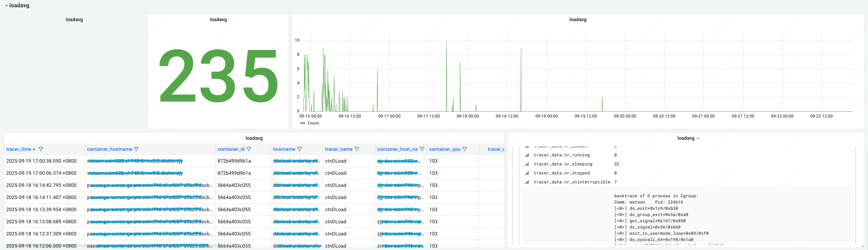This screenshot has width=868, height=250.
Task: Click tracer_data.nr_sleeping value 32
Action: click(x=617, y=164)
